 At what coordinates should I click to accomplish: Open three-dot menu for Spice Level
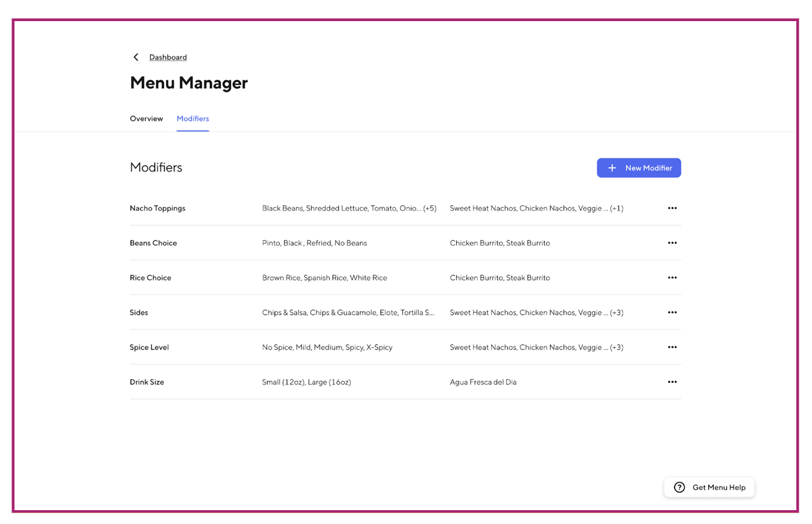(672, 348)
